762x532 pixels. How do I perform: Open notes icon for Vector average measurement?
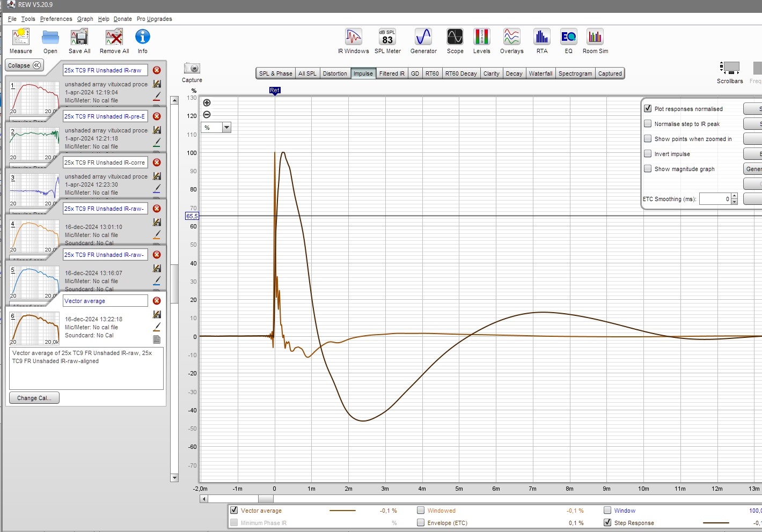(157, 339)
